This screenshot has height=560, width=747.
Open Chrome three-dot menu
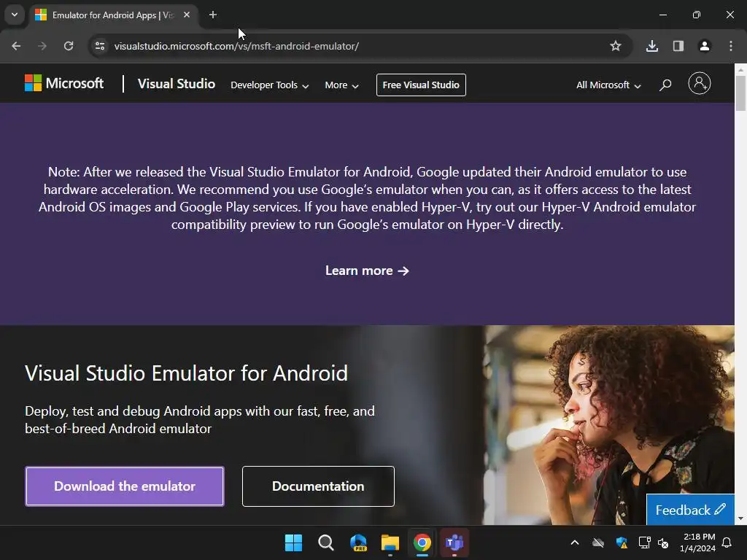tap(731, 46)
